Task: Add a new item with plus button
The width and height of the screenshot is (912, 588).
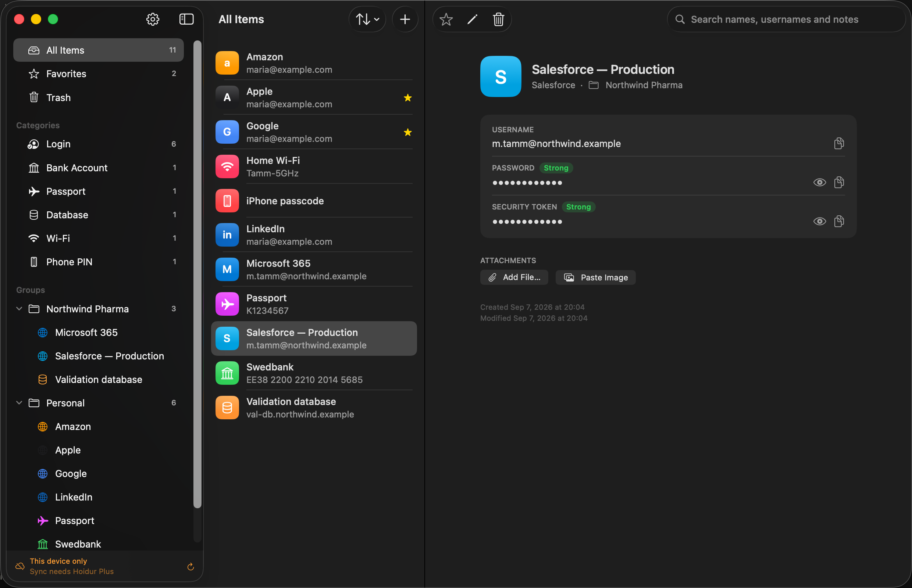Action: coord(405,19)
